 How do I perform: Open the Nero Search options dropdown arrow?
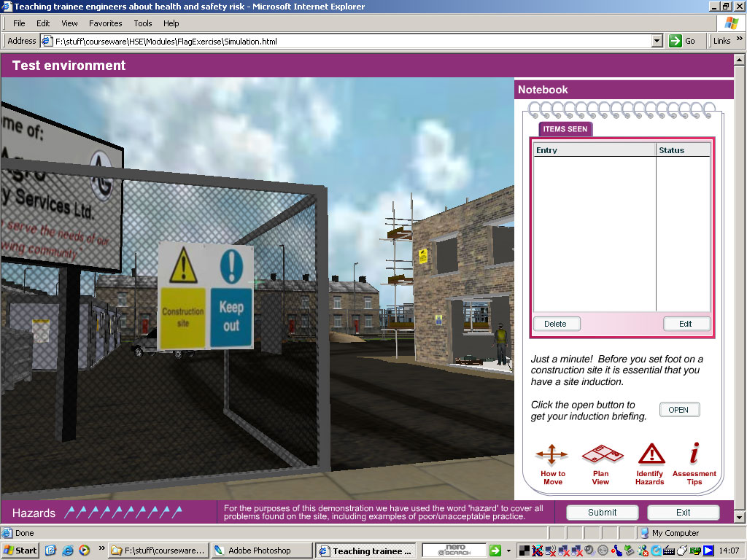pos(508,551)
